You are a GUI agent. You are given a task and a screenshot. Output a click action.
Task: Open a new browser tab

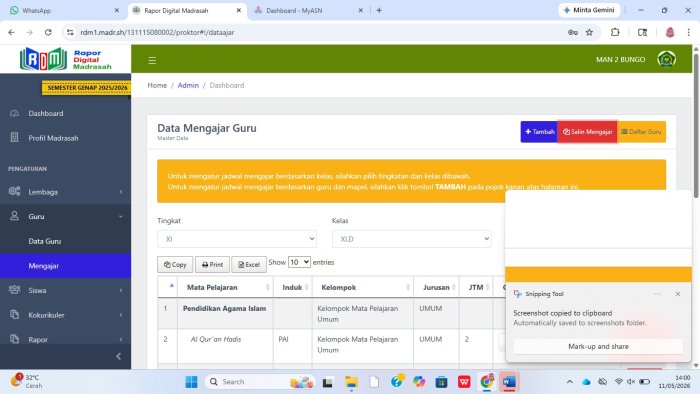[x=379, y=10]
